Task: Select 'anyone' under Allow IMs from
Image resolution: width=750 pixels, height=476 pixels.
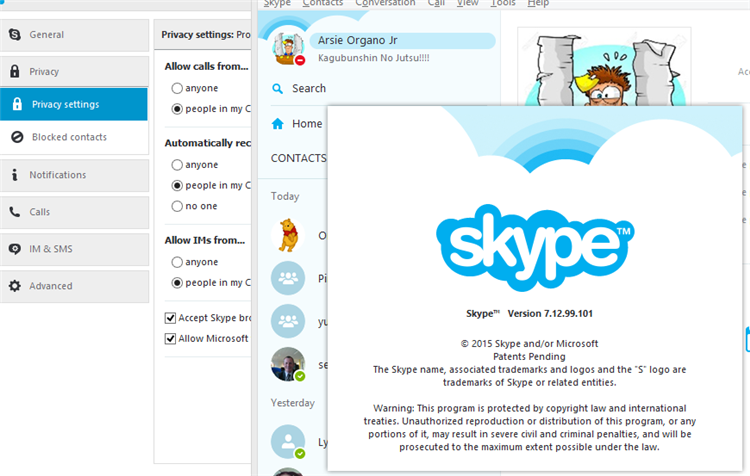Action: [x=177, y=262]
